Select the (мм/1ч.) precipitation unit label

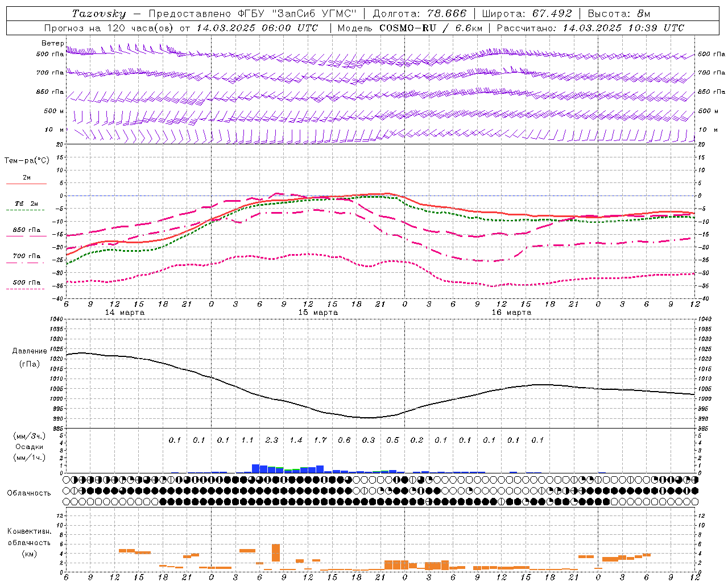coord(30,458)
